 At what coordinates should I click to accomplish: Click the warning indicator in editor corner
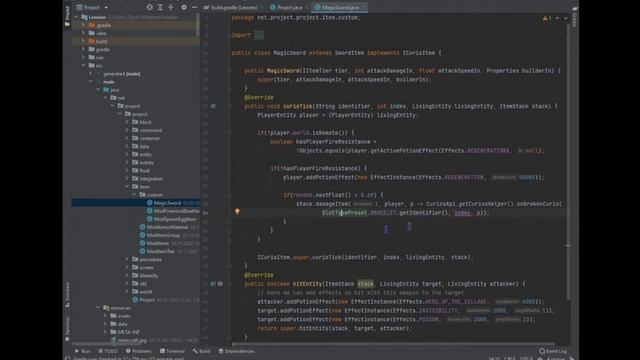(547, 18)
